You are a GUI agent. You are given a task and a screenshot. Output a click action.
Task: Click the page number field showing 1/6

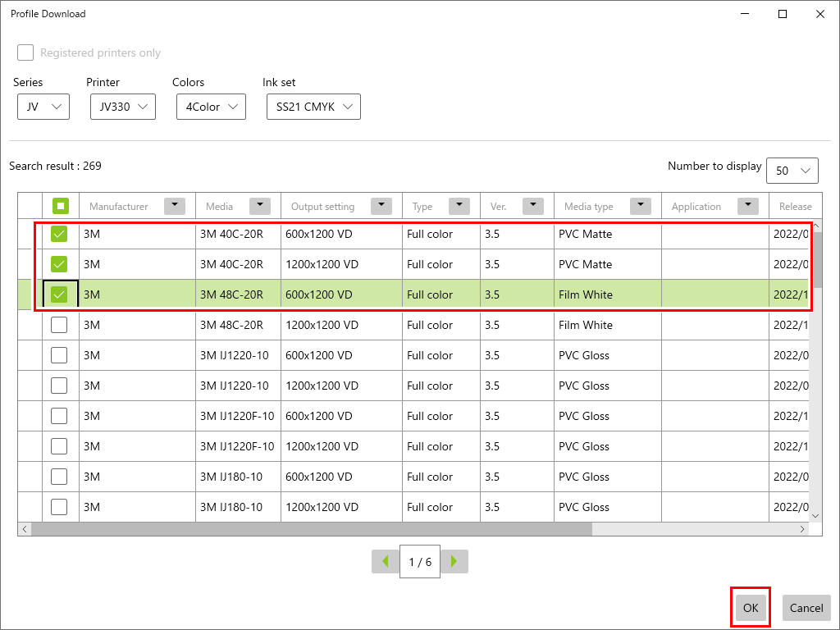(x=419, y=561)
